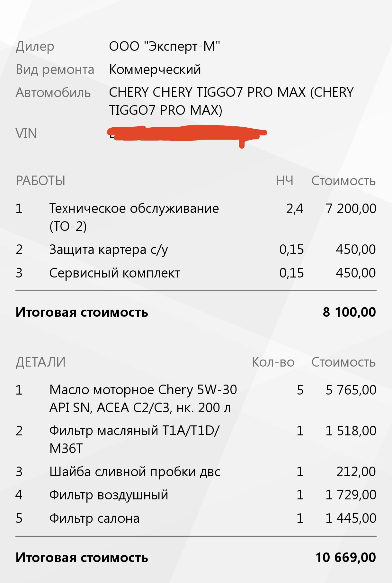This screenshot has height=583, width=392.
Task: Select the Фильтр салона part row
Action: point(94,518)
